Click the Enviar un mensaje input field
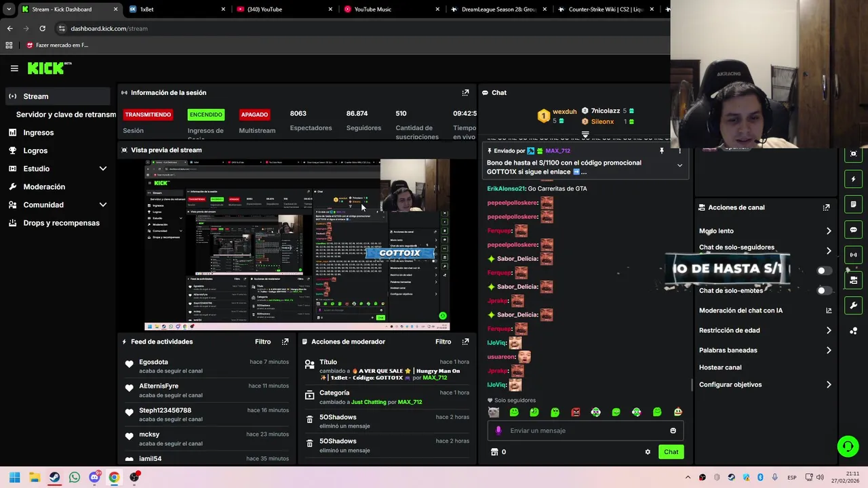 (585, 430)
